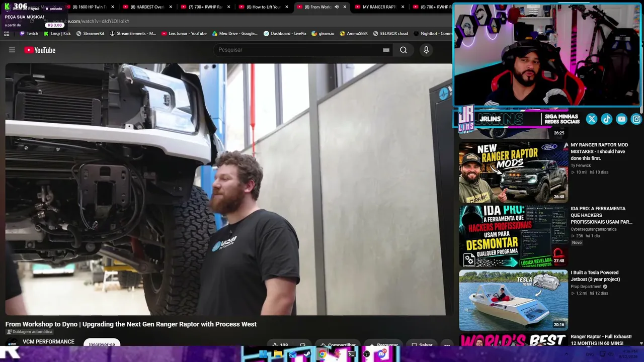The image size is (644, 362).
Task: Close the HARDEST Over tab
Action: click(x=171, y=7)
